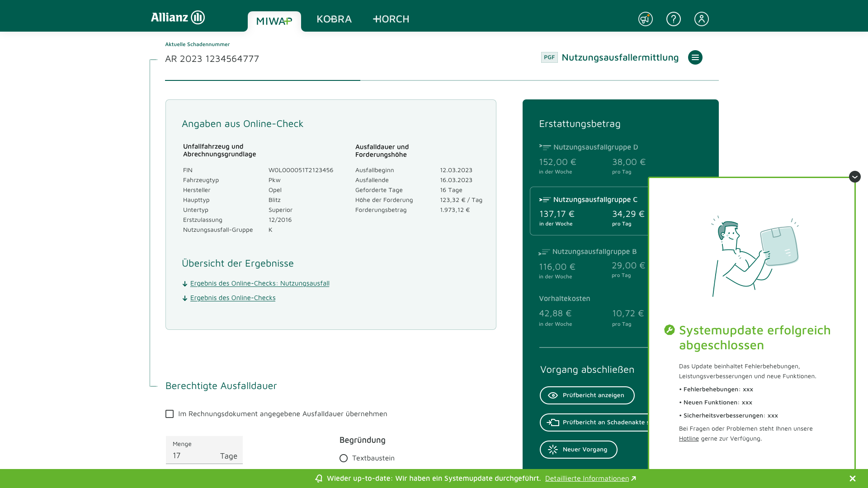Expand Ergebnis des Online-Checks: Nutzungsausfall
This screenshot has height=488, width=868.
259,283
